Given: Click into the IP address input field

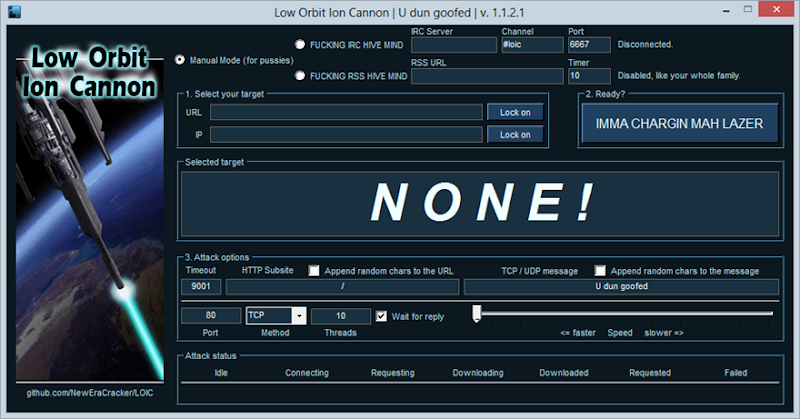Looking at the screenshot, I should coord(346,135).
